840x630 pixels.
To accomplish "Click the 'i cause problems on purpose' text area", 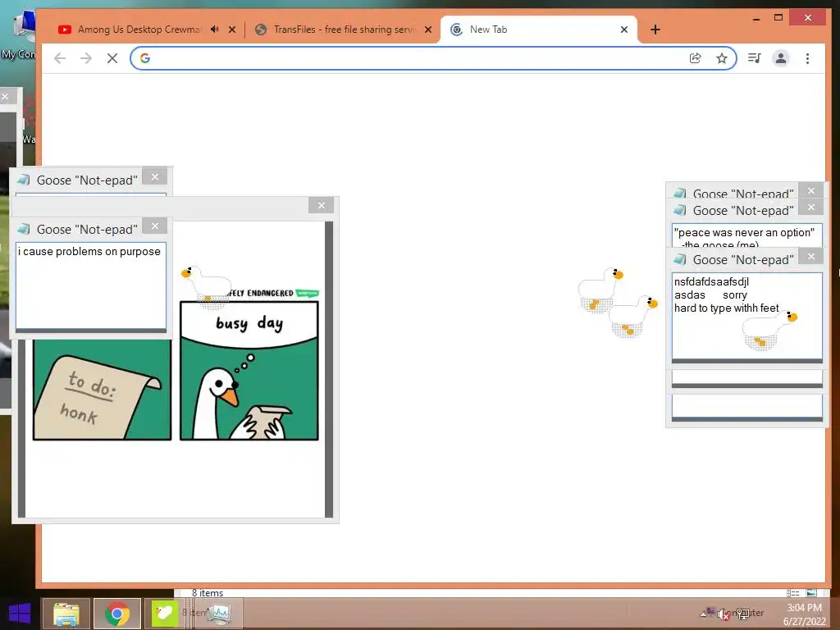I will click(91, 286).
